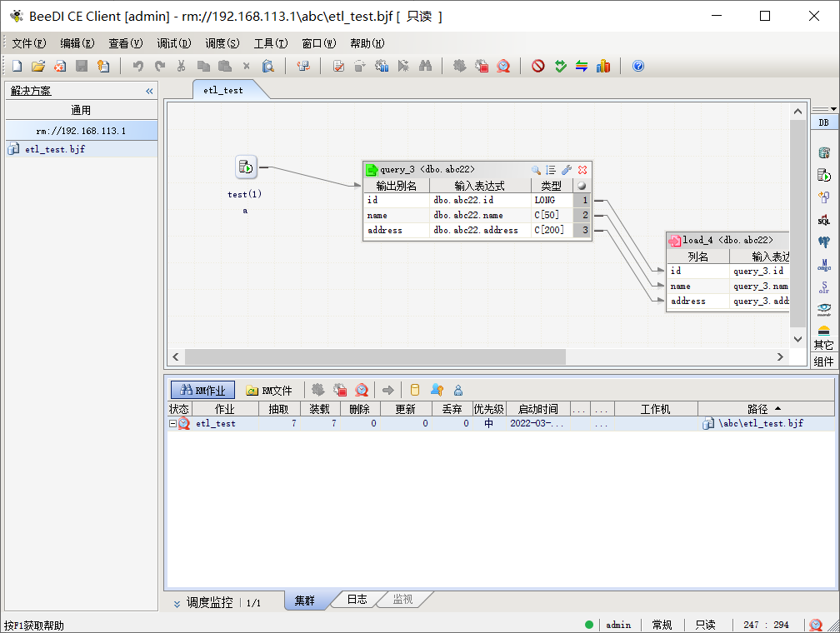Click the canvas scrollbar right arrow
Screen dimensions: 840x633
780,356
